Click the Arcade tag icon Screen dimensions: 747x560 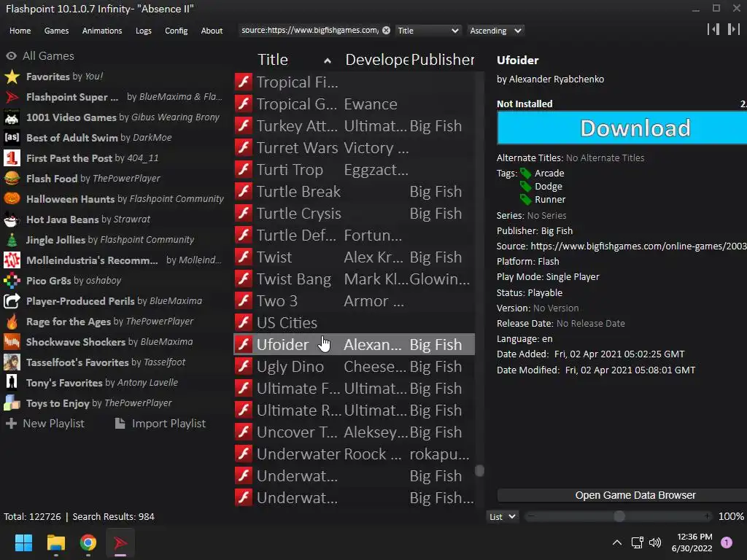point(525,174)
